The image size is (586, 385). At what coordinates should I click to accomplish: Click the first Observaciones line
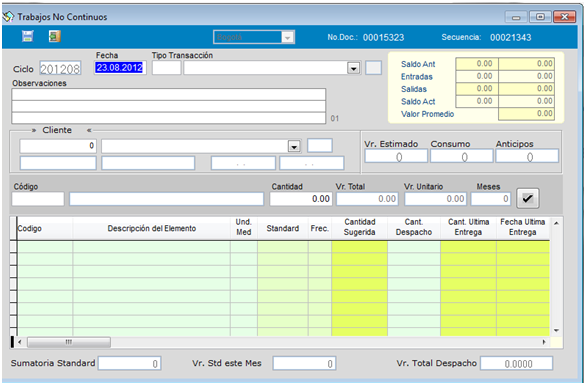pyautogui.click(x=169, y=94)
